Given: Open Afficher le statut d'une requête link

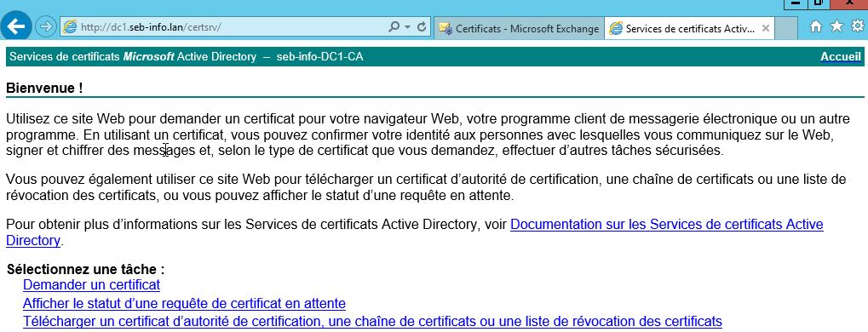Looking at the screenshot, I should pos(184,303).
